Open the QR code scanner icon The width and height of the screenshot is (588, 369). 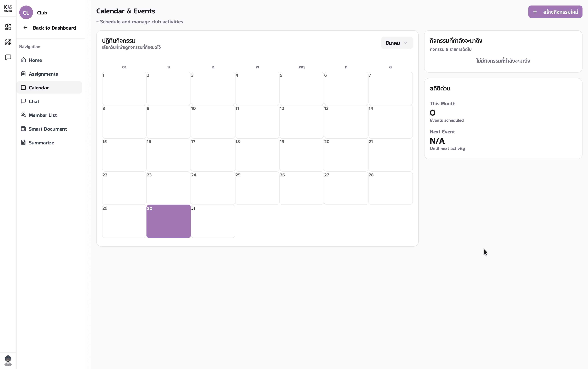8,42
